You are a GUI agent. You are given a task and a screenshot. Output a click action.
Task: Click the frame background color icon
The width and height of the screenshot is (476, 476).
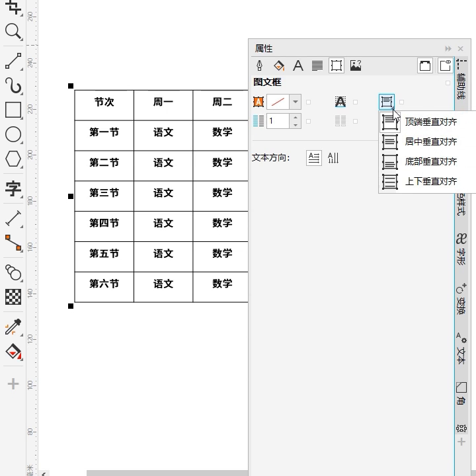258,102
